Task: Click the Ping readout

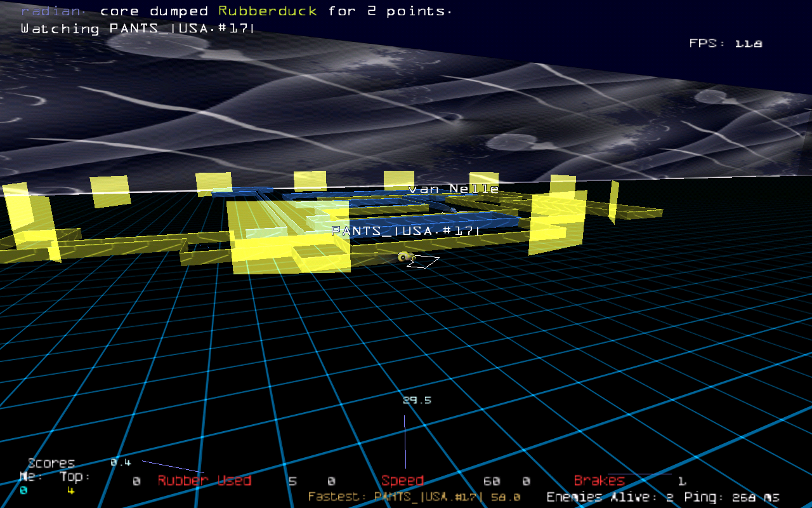Action: tap(731, 497)
